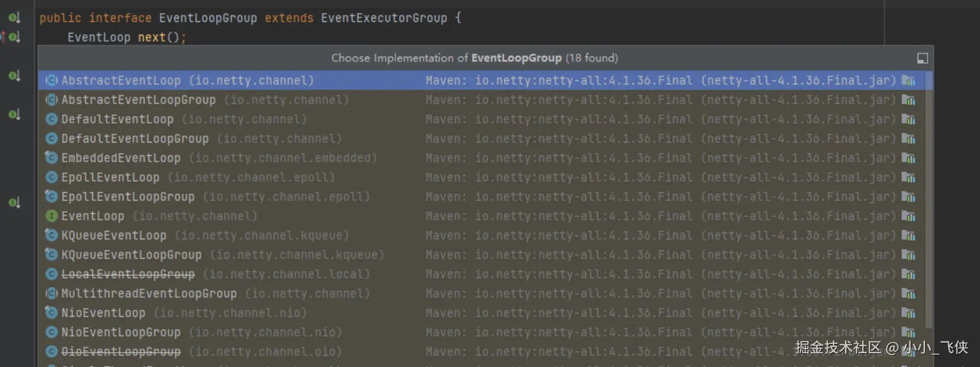Click Maven location text in EventLoop row
This screenshot has height=367, width=980.
[661, 216]
